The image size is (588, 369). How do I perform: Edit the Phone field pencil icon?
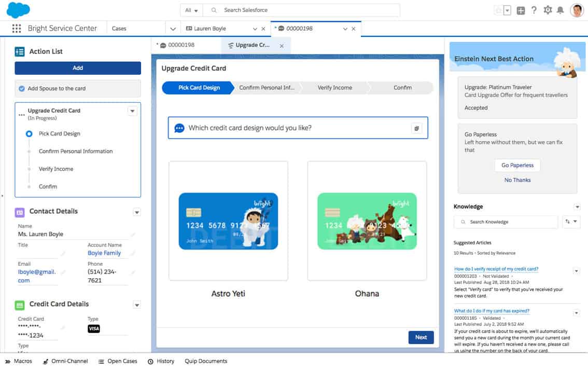coord(133,272)
